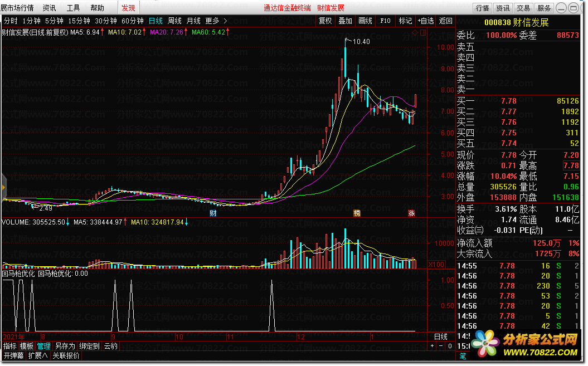Toggle 开弹幕 bullet comments
Screen dimensions: 588x366
[14, 355]
